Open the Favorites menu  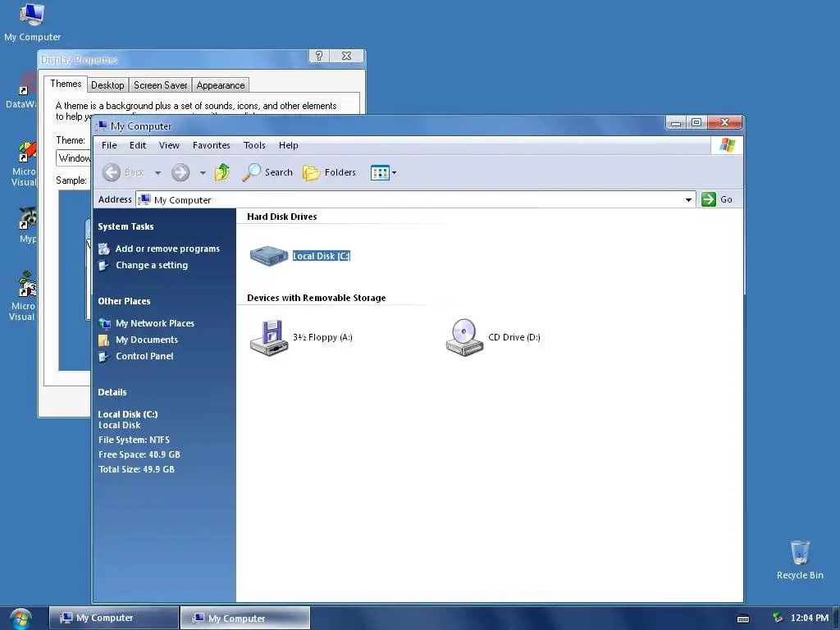(212, 145)
